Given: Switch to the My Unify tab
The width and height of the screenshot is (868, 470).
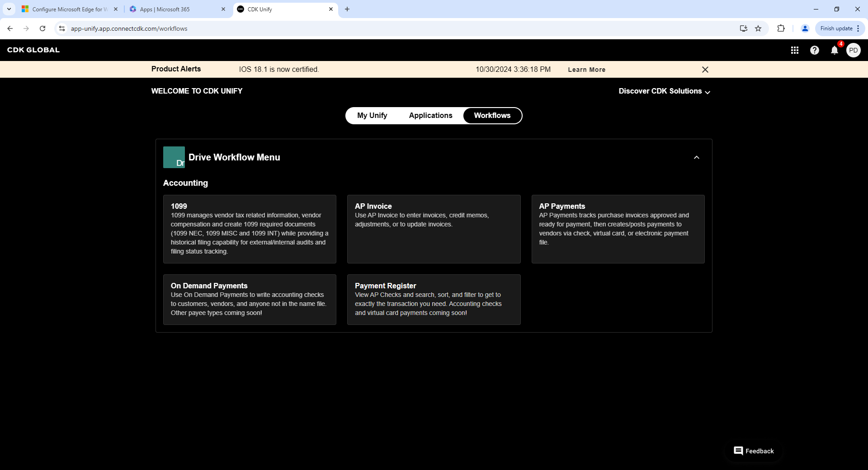Looking at the screenshot, I should click(372, 116).
